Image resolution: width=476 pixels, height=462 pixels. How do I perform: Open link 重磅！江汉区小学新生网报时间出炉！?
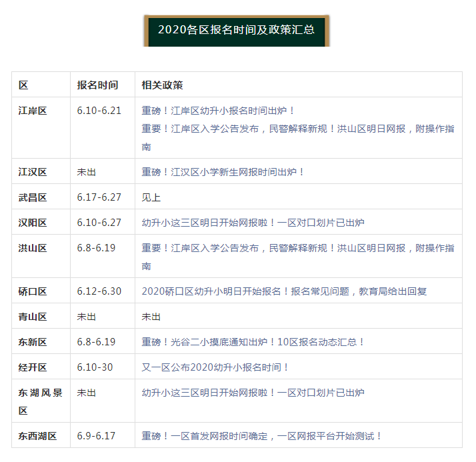223,172
